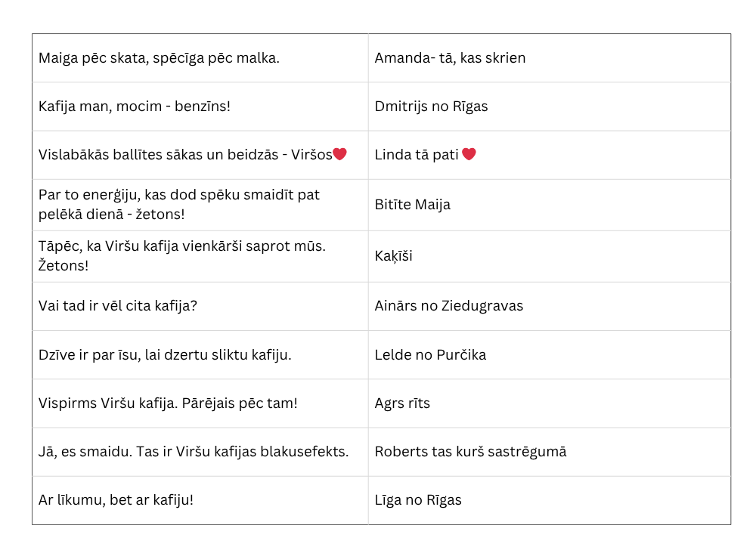Select the "Par to enerģiju" slogan cell
756x544 pixels.
click(x=179, y=205)
